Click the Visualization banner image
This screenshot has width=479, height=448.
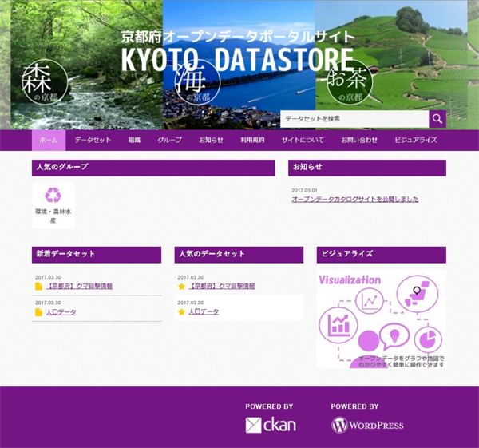(x=382, y=319)
